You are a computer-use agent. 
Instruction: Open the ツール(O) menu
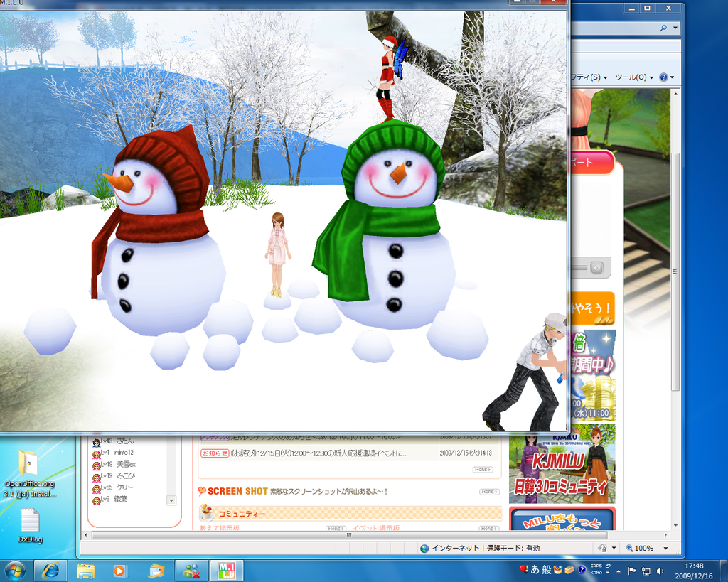click(633, 77)
